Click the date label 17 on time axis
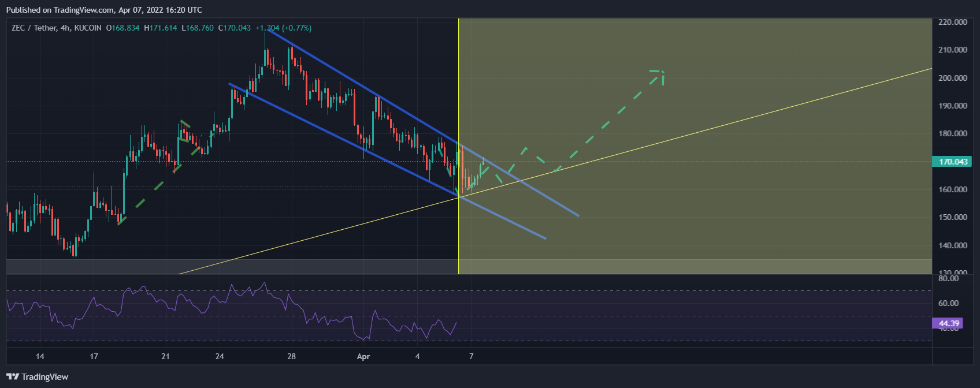Image resolution: width=980 pixels, height=388 pixels. point(94,356)
